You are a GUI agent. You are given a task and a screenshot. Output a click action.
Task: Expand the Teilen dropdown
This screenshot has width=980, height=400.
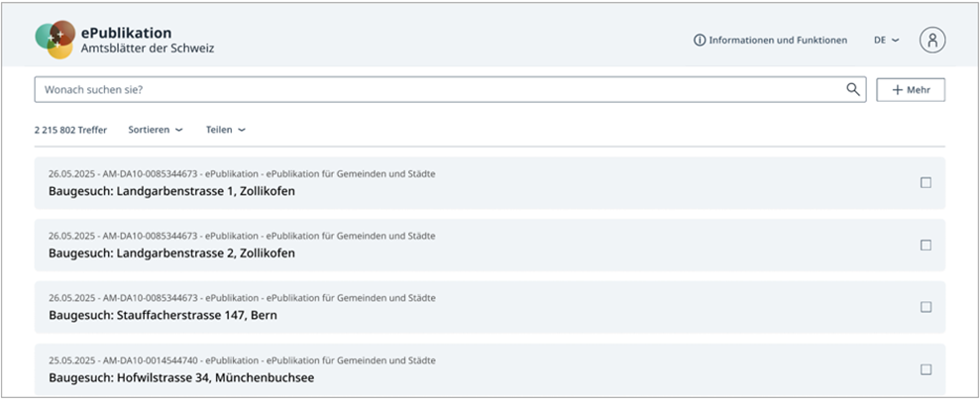tap(225, 130)
